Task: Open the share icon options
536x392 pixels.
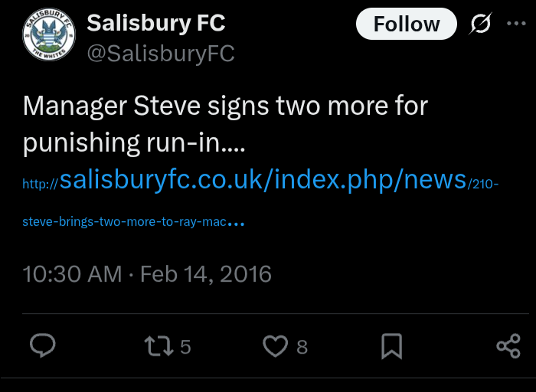Action: pyautogui.click(x=508, y=347)
